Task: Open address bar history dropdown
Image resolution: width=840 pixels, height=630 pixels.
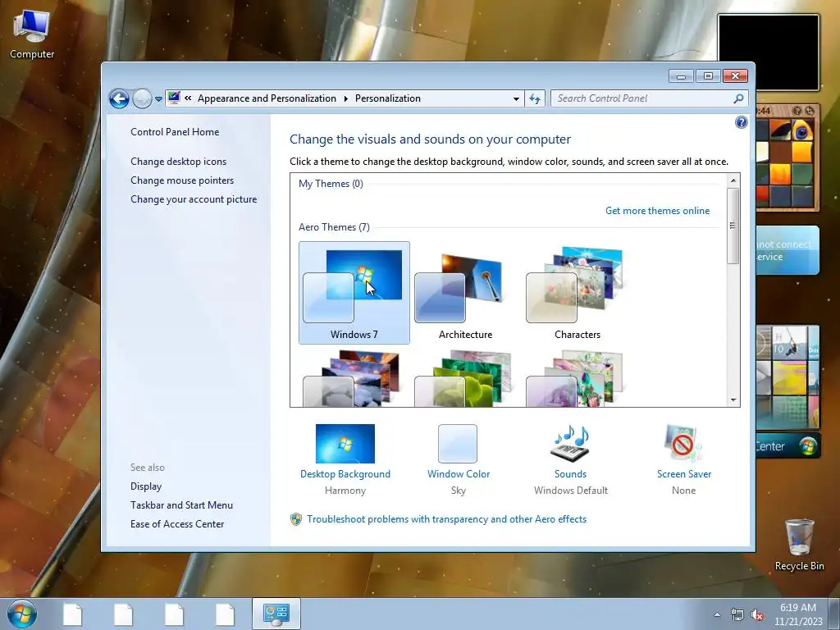Action: (516, 98)
